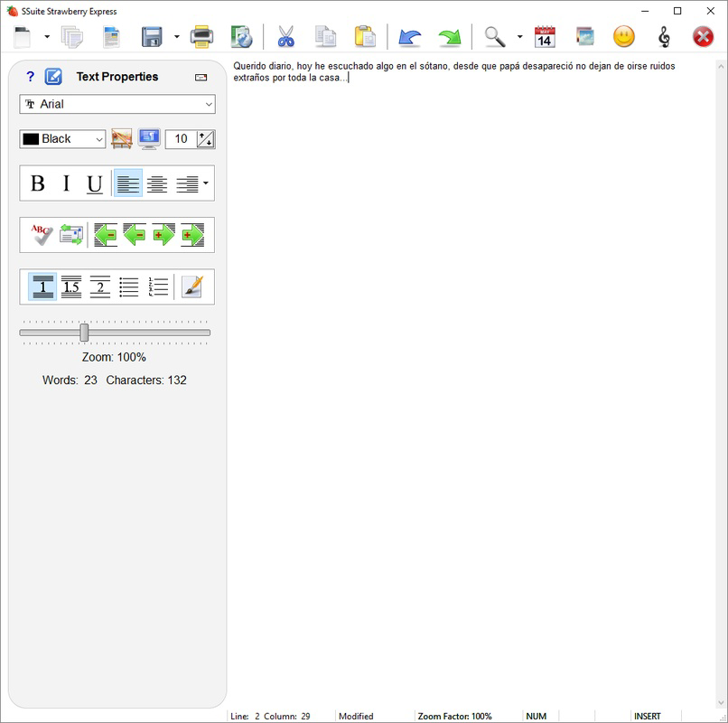Open the dropdown arrow beside New document
This screenshot has height=723, width=728.
tap(47, 37)
